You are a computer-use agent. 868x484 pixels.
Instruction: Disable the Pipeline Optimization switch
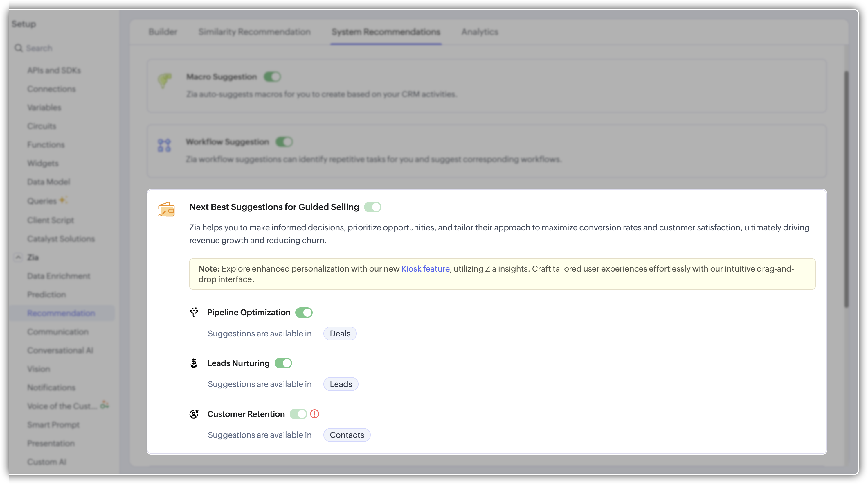[304, 313]
